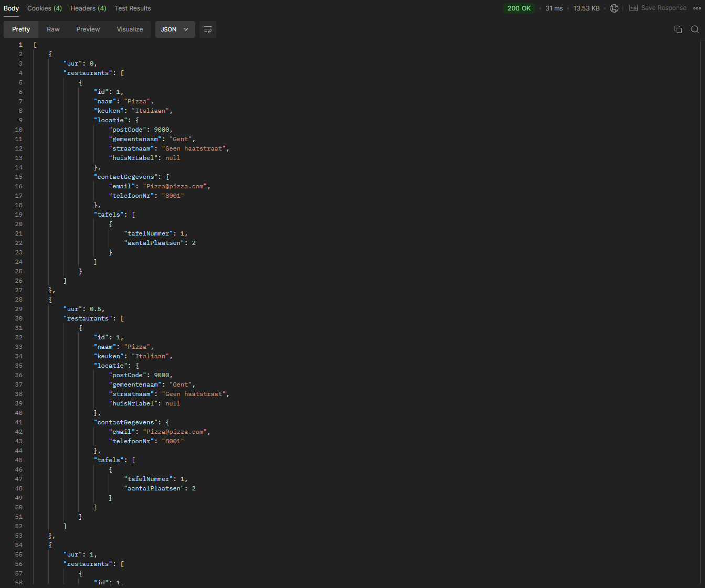Click "Pizza@pizza.com" on line 16
The width and height of the screenshot is (705, 588).
click(175, 186)
